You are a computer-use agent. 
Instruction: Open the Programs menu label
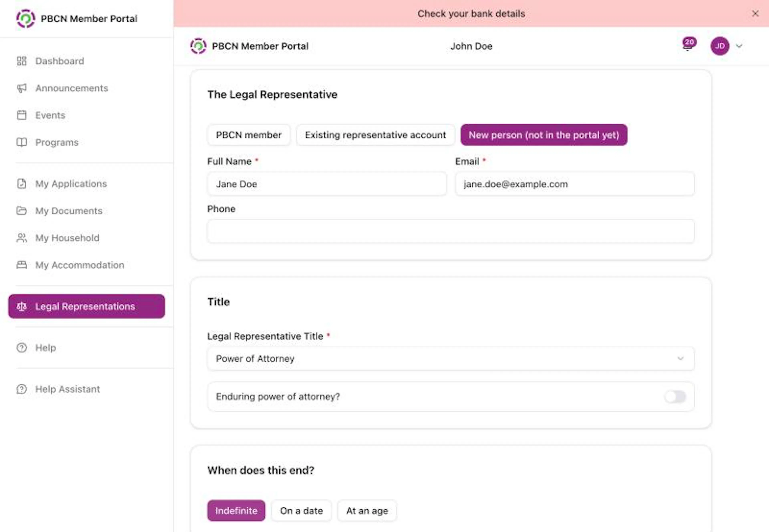tap(57, 142)
